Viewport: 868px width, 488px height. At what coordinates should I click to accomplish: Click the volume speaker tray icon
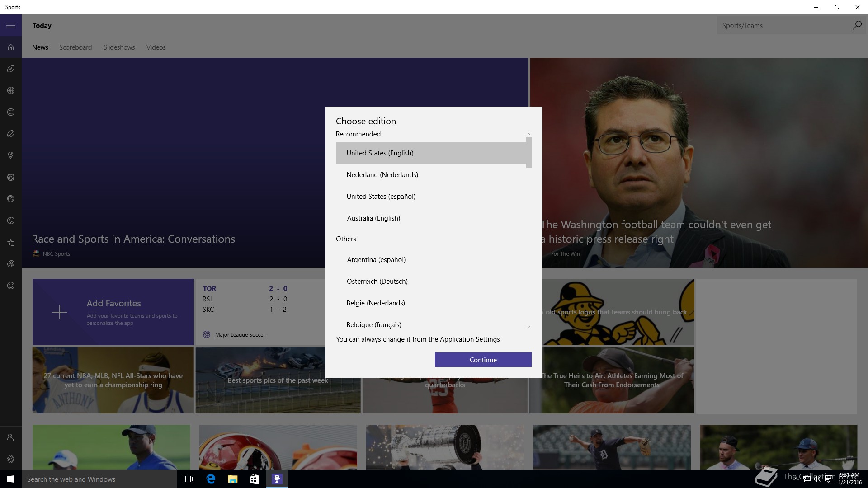[x=817, y=479]
